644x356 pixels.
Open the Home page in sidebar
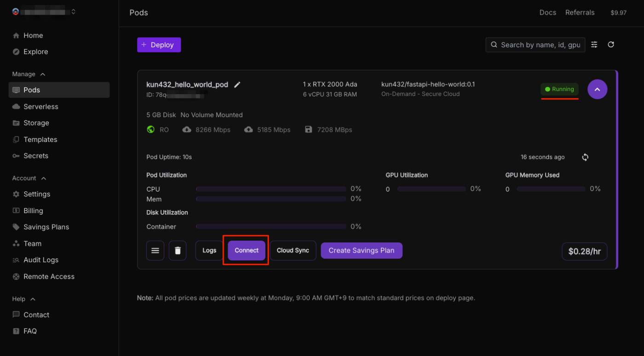tap(59, 35)
